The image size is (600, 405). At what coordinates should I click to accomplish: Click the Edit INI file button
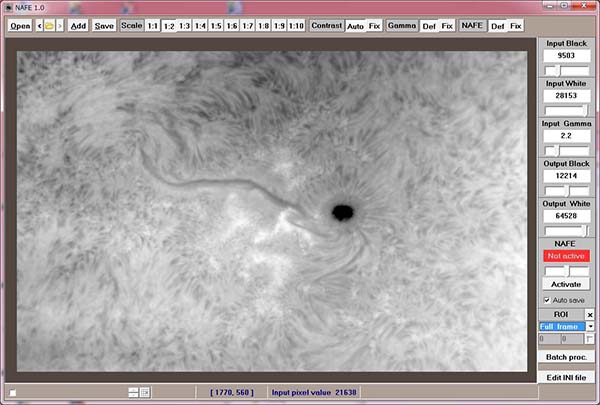[566, 377]
